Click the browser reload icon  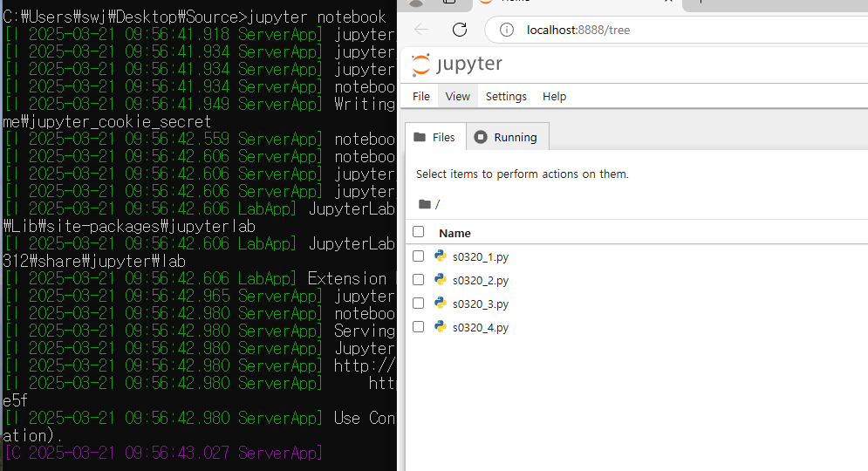coord(460,30)
